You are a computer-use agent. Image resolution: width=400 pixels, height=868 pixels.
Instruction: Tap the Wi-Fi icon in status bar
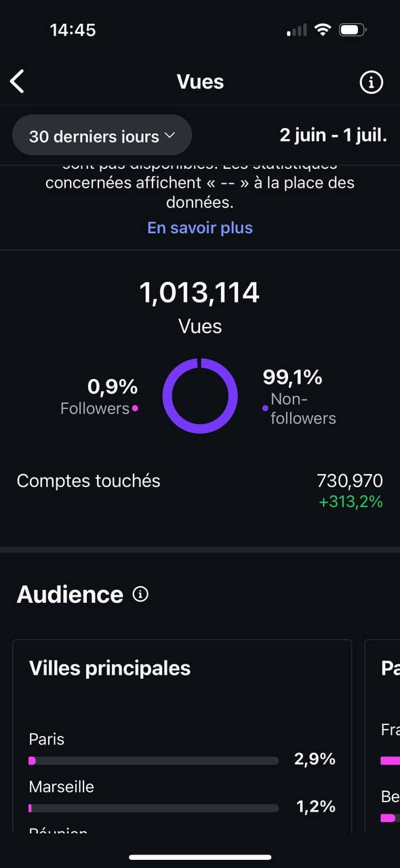323,30
